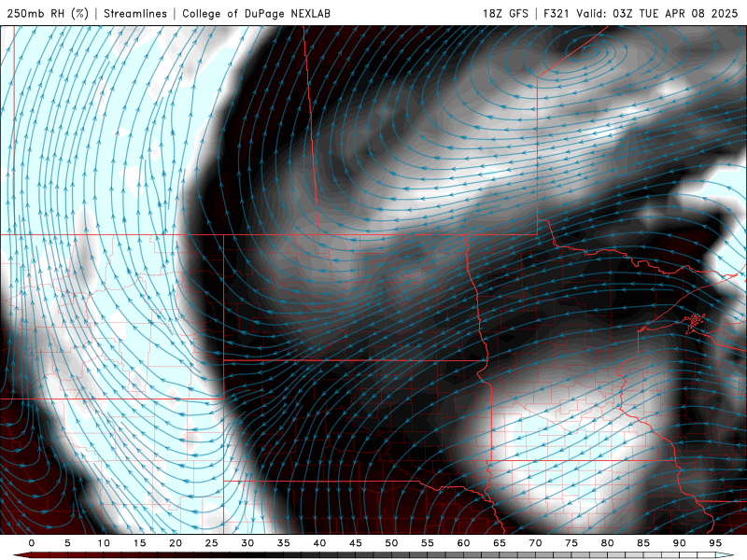
Task: Click the 20 percent scale label
Action: point(176,543)
